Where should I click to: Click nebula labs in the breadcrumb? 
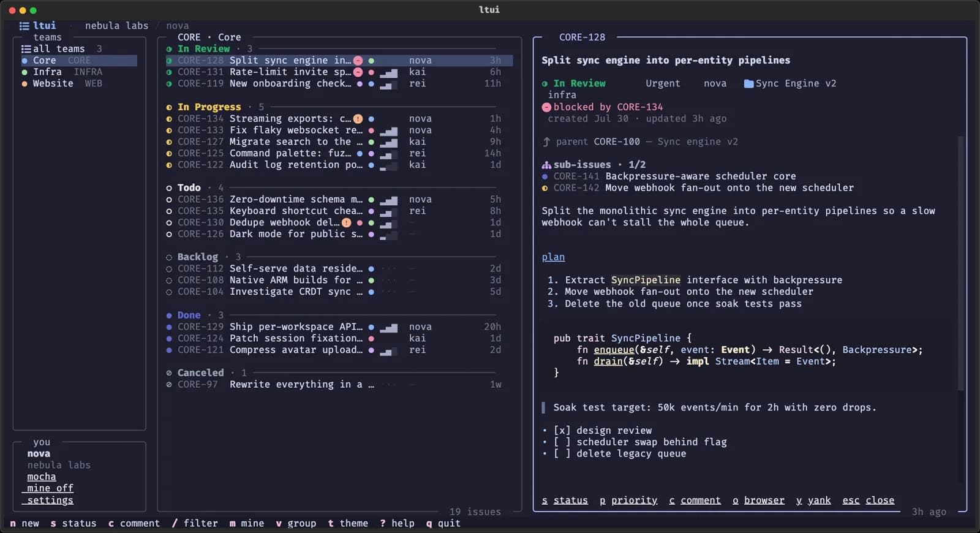coord(116,26)
